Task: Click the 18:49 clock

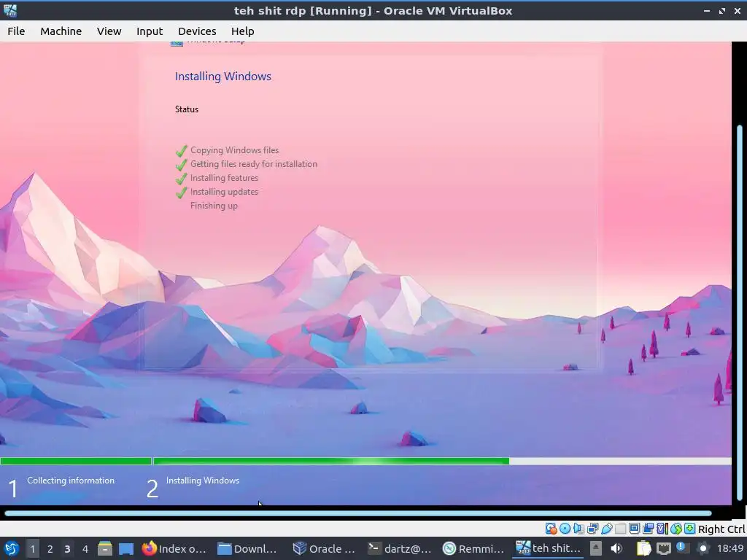Action: coord(729,548)
